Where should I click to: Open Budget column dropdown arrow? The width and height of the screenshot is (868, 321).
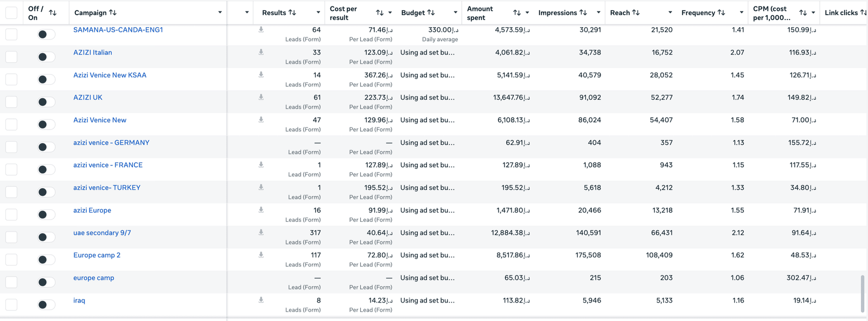click(455, 12)
